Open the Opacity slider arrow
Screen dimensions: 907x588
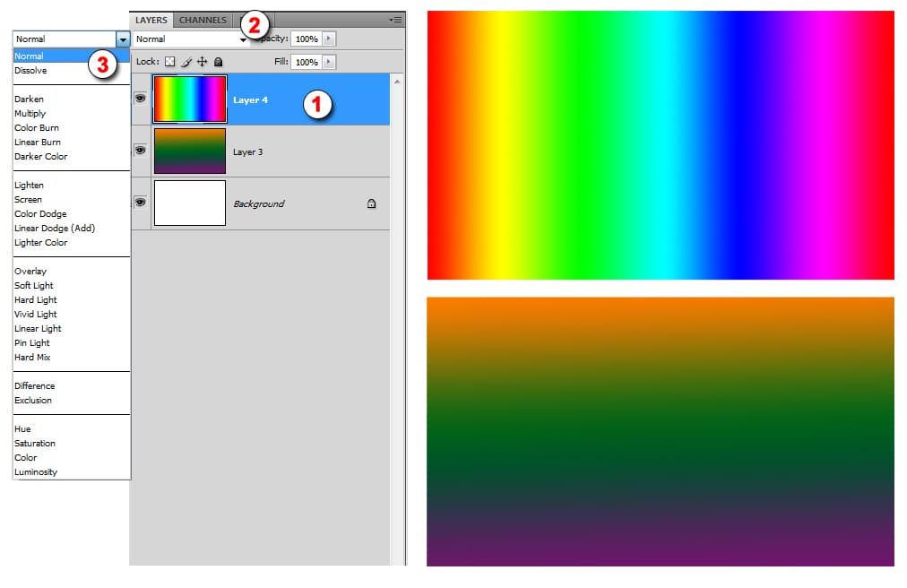329,39
